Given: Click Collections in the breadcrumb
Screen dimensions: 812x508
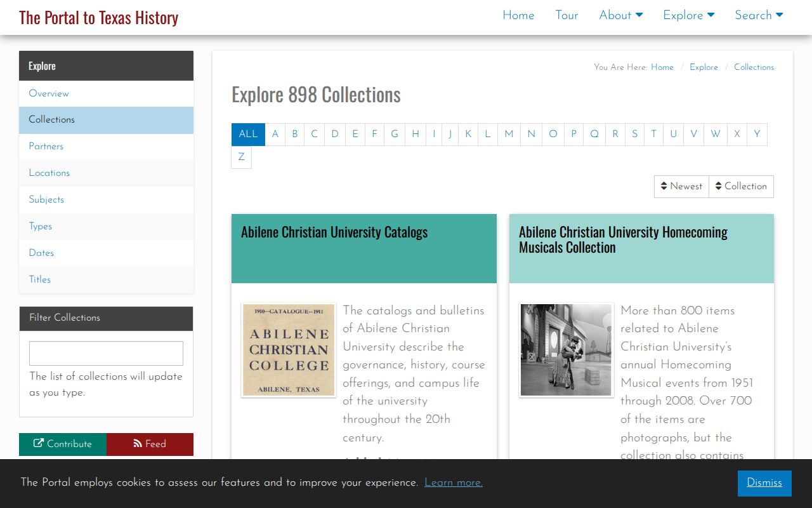Looking at the screenshot, I should coord(754,67).
